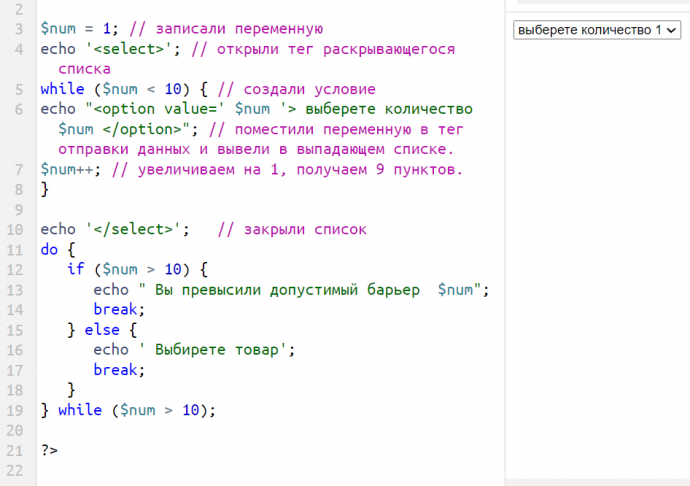Click the string '</select>' on line 10

[133, 229]
